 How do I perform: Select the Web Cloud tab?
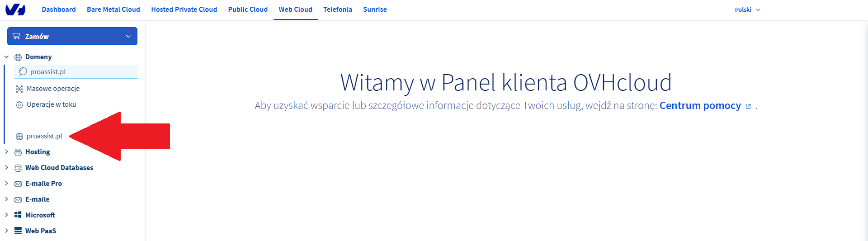(x=296, y=9)
